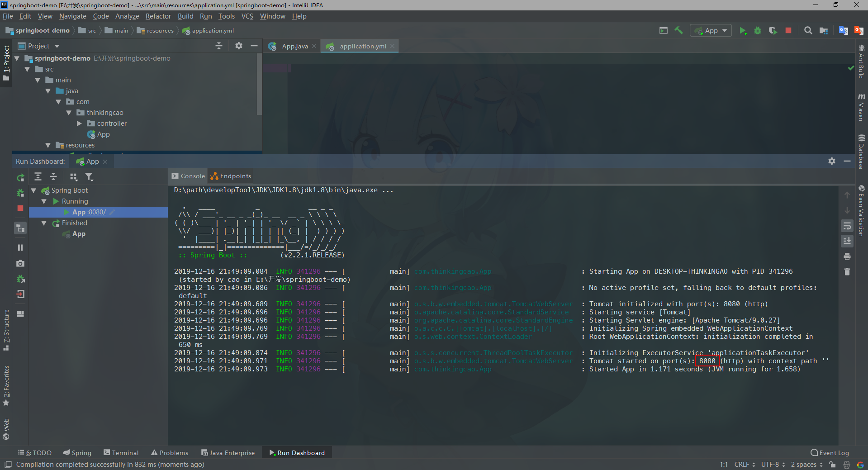
Task: Toggle the Project tool window side tab
Action: [x=6, y=62]
